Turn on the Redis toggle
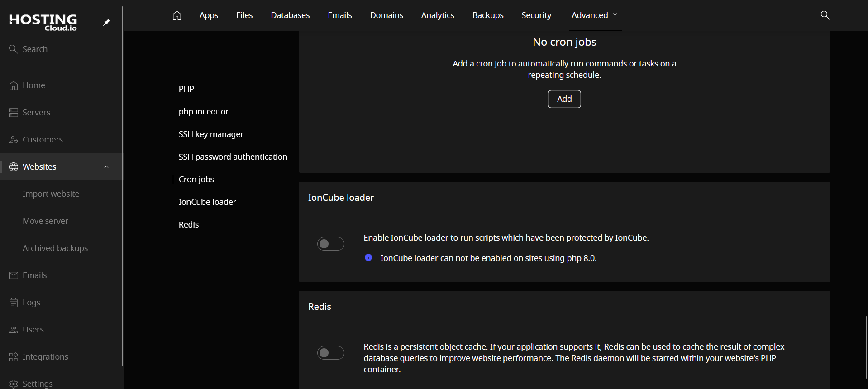 coord(331,353)
